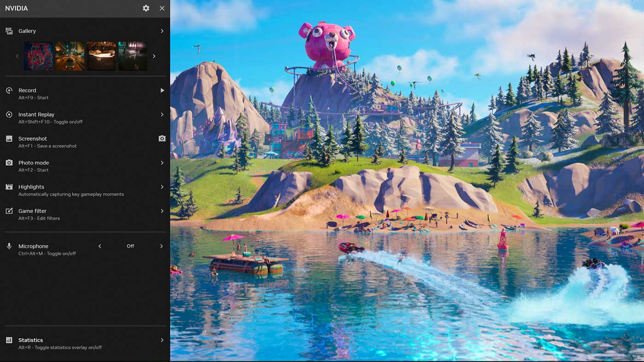Click the Highlights clapper icon

coord(9,187)
